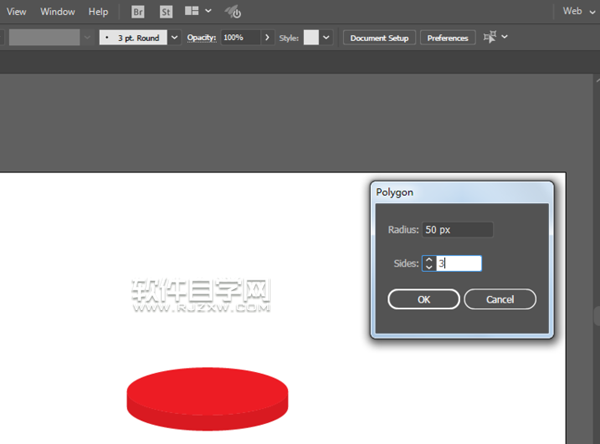Click the Arrange Documents layout icon
This screenshot has width=600, height=444.
point(192,12)
